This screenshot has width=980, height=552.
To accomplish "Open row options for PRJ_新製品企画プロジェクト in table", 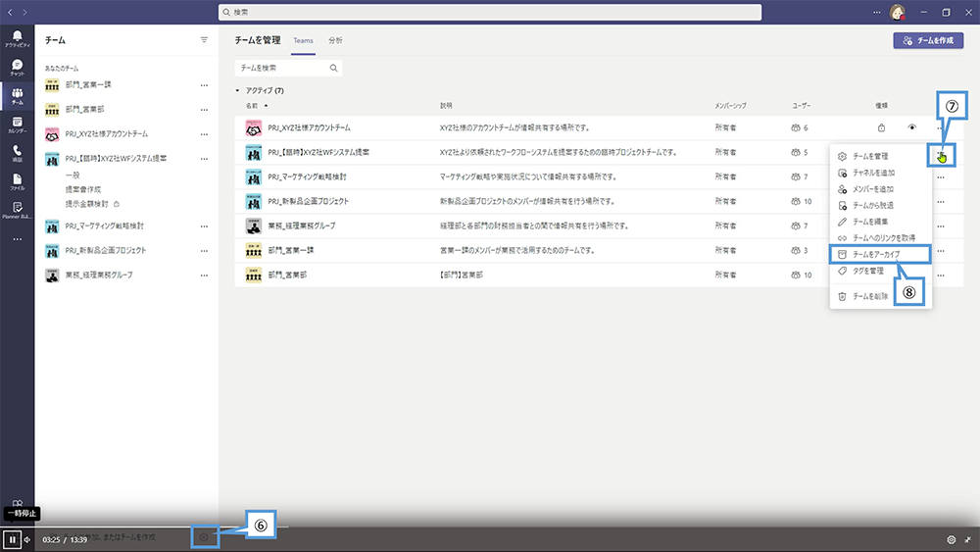I will pos(941,201).
